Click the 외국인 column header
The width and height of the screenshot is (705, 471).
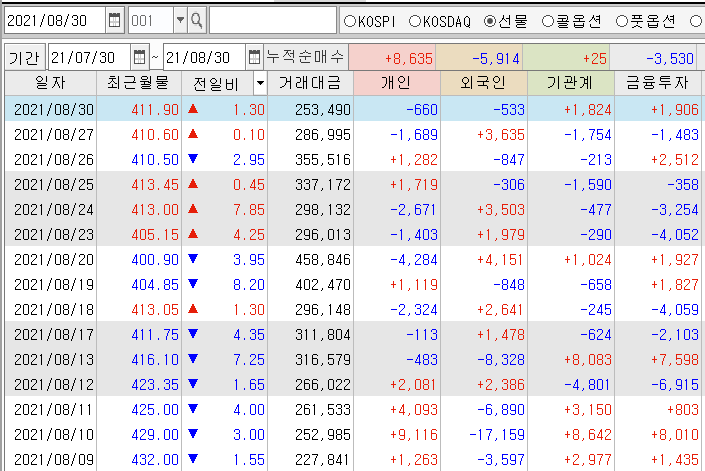pos(484,83)
